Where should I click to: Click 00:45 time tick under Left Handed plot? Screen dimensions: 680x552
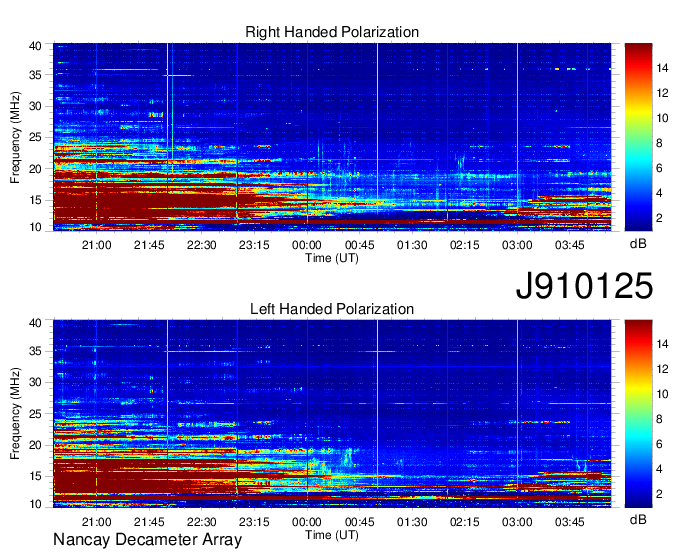click(360, 522)
